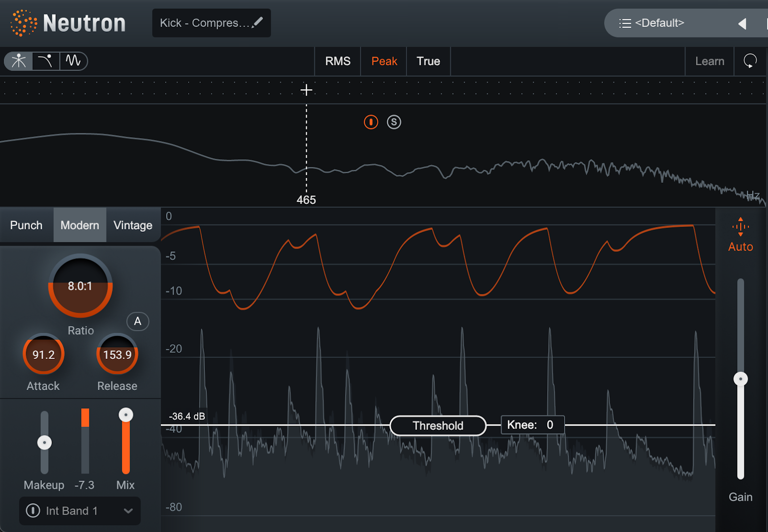Edit the Kick - Compressor name with the pencil icon
Viewport: 768px width, 532px height.
[258, 22]
